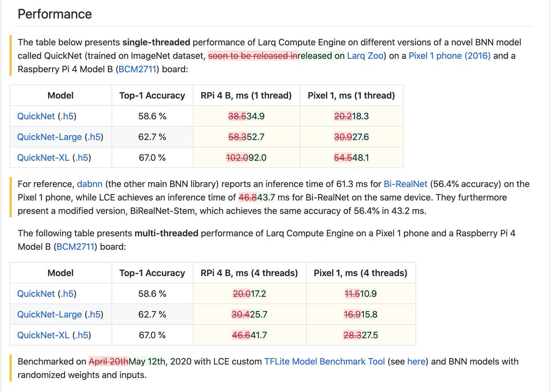Click the '54.548.1' changed cell
The height and width of the screenshot is (392, 550).
point(352,158)
